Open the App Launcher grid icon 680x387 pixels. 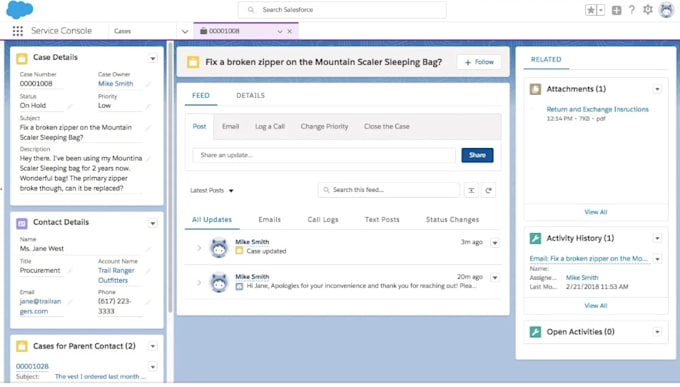pyautogui.click(x=17, y=31)
